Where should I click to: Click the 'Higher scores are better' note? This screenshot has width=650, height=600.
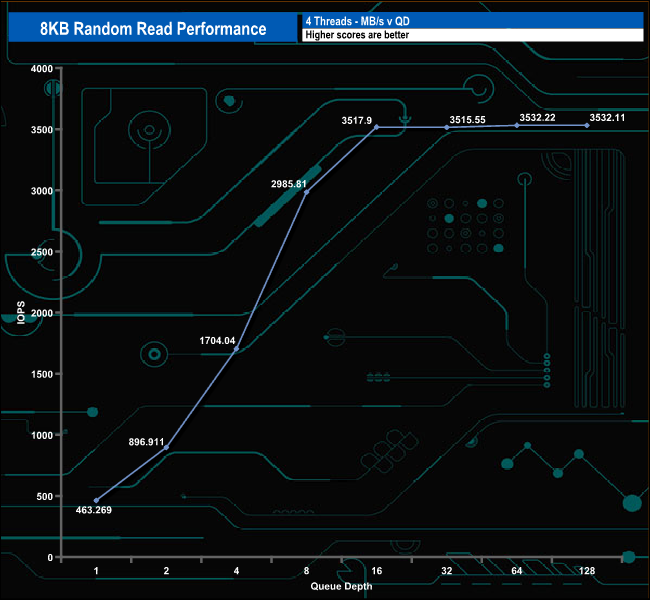[357, 35]
